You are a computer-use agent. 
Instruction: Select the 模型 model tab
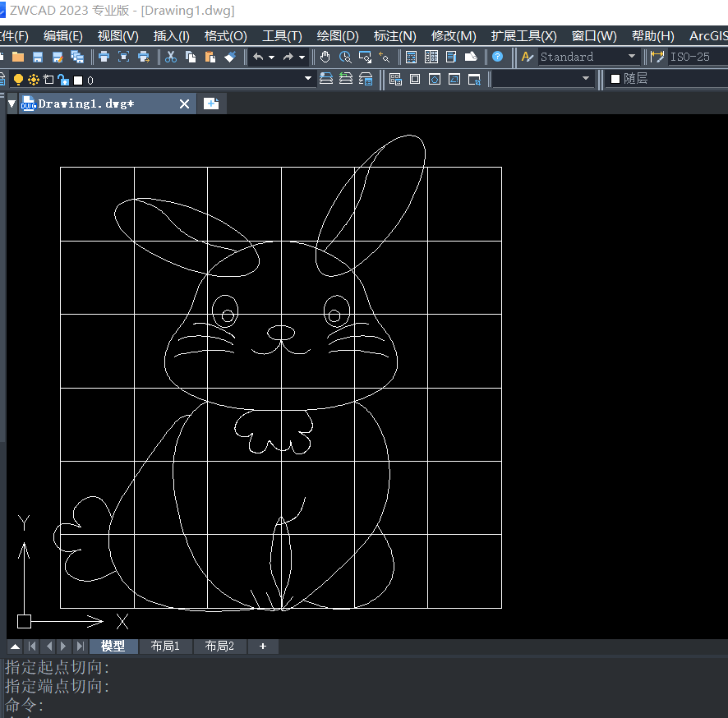(113, 646)
